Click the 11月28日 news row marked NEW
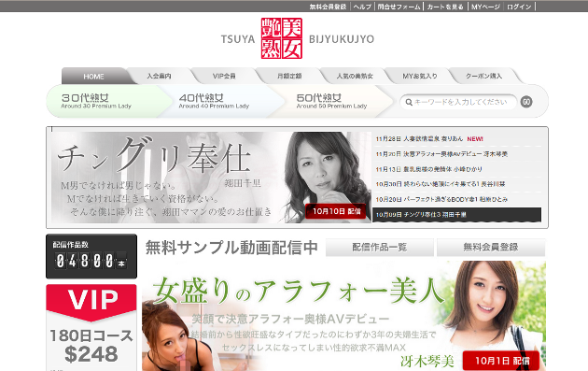Screen dimensions: 588x371 pos(456,139)
